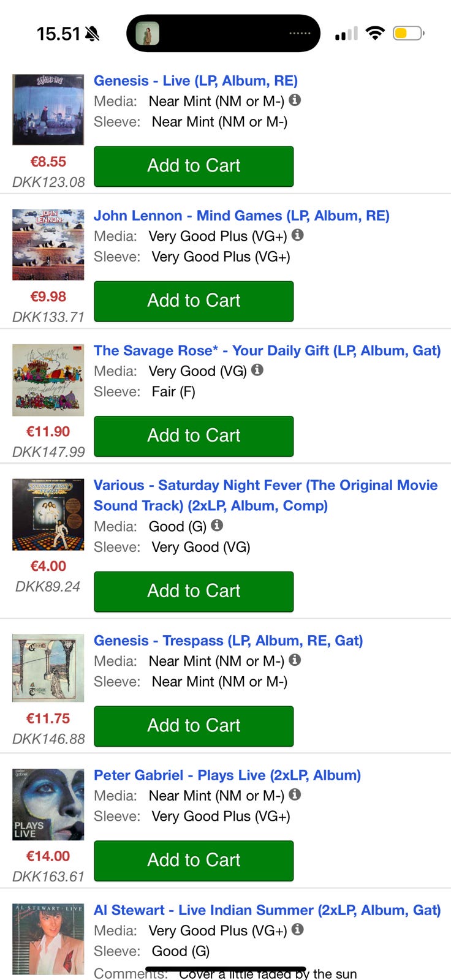
Task: Add Genesis Trespass to cart
Action: pyautogui.click(x=194, y=726)
